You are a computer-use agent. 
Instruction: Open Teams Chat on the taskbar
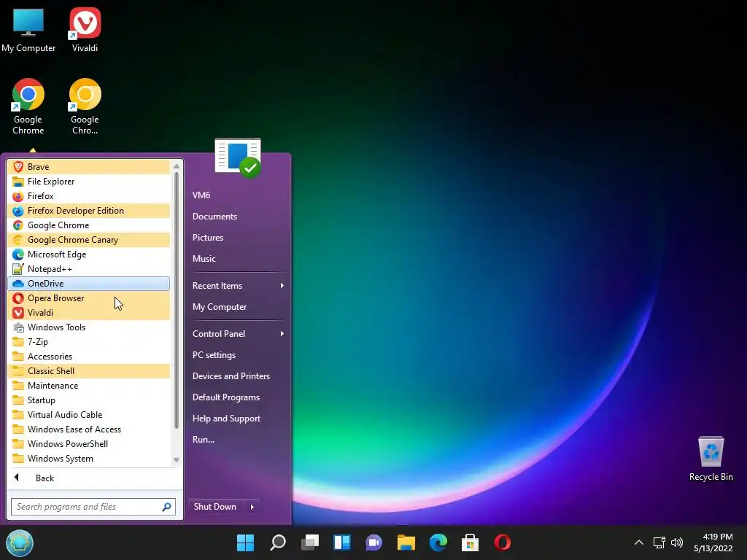[374, 542]
